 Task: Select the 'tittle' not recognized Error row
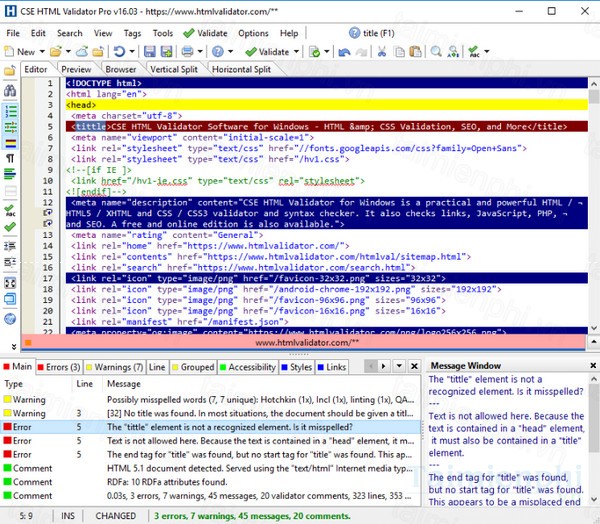coord(210,427)
